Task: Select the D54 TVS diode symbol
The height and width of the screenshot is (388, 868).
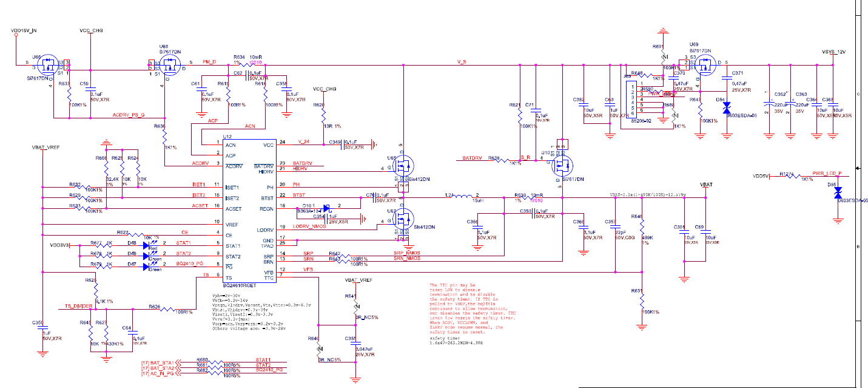Action: tap(727, 108)
